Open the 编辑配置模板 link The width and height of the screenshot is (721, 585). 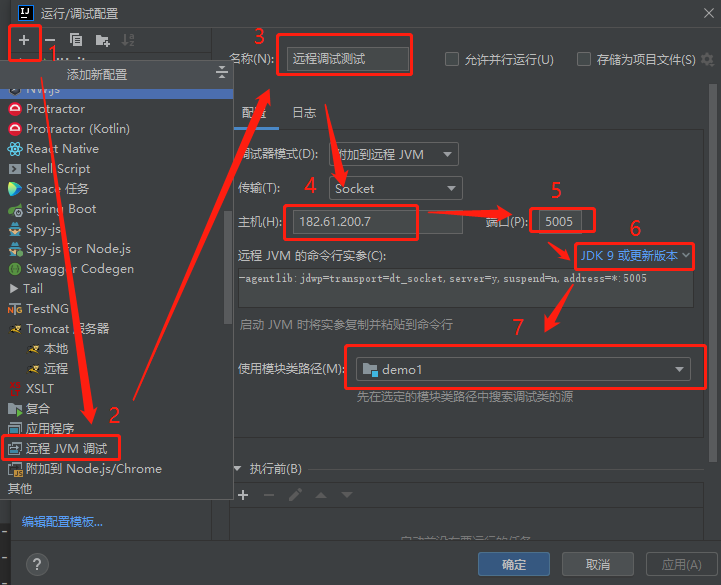[62, 522]
